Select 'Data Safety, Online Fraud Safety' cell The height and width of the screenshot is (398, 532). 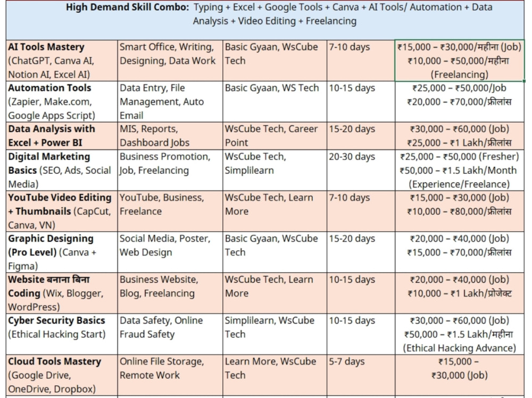pyautogui.click(x=170, y=334)
